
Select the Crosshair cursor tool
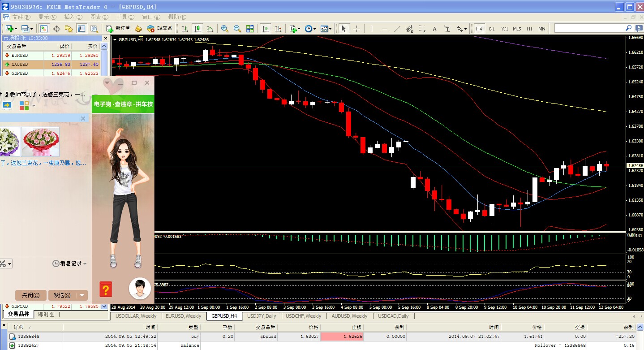coord(356,29)
